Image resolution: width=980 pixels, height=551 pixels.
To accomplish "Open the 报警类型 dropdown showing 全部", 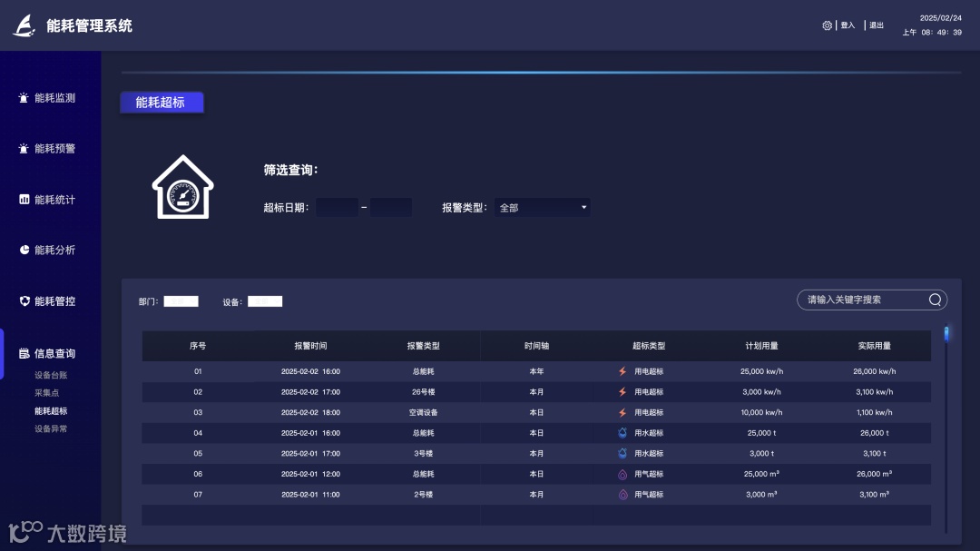I will [x=542, y=208].
